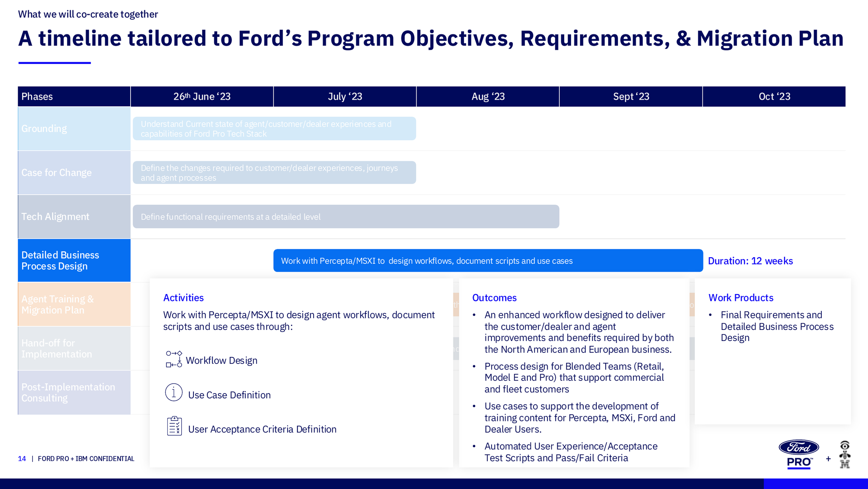The width and height of the screenshot is (868, 489).
Task: Click the Oct '23 column header
Action: 774,96
